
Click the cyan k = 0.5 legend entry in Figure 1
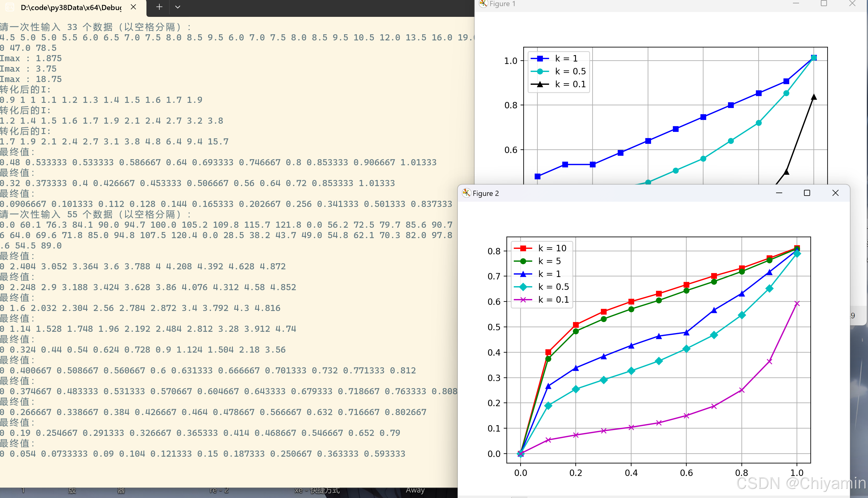(570, 71)
